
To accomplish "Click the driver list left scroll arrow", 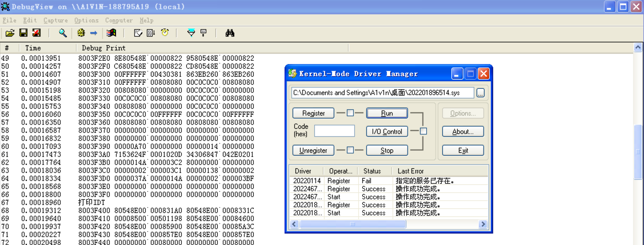I will (294, 224).
